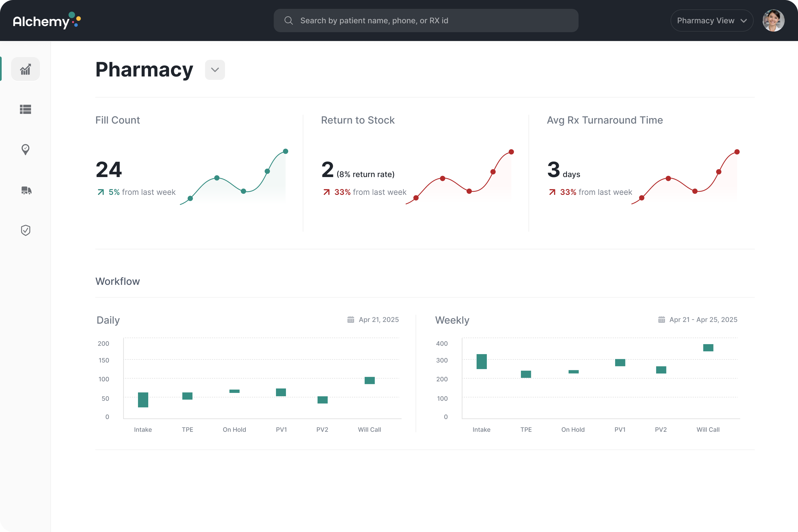Open the user profile avatar
The width and height of the screenshot is (798, 532).
[x=773, y=21]
